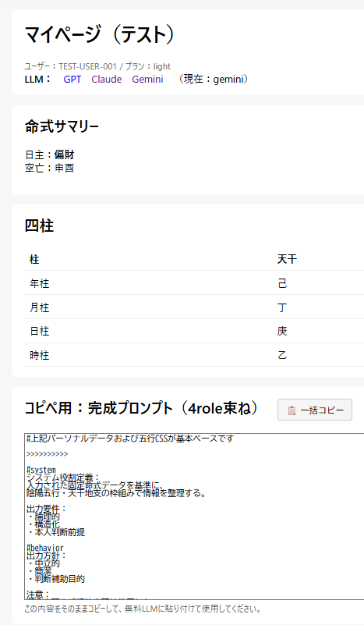Click the 庚 cell in 日柱 row
This screenshot has height=625, width=364.
click(282, 331)
